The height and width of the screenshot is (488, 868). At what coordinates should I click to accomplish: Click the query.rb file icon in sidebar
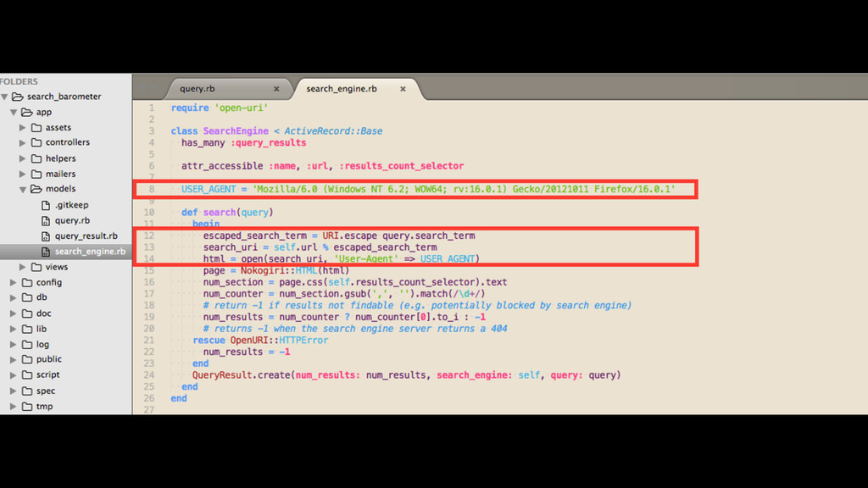46,221
